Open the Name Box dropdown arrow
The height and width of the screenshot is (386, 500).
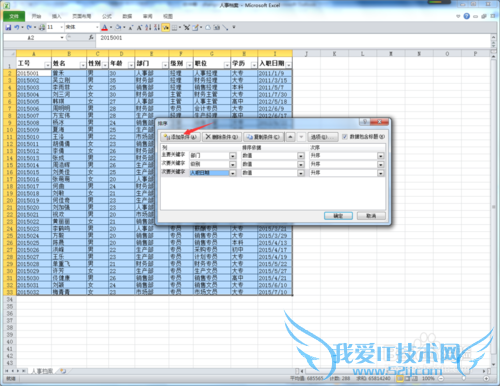point(62,38)
